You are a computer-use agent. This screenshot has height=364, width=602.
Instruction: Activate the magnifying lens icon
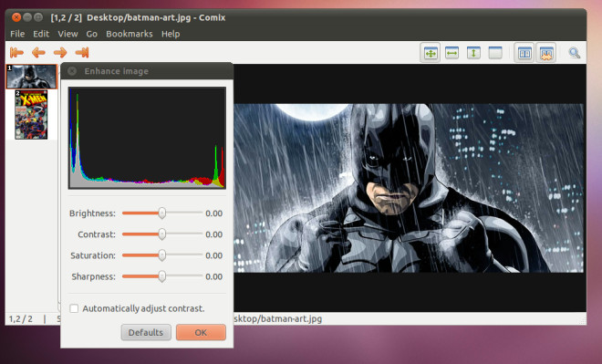(x=575, y=53)
